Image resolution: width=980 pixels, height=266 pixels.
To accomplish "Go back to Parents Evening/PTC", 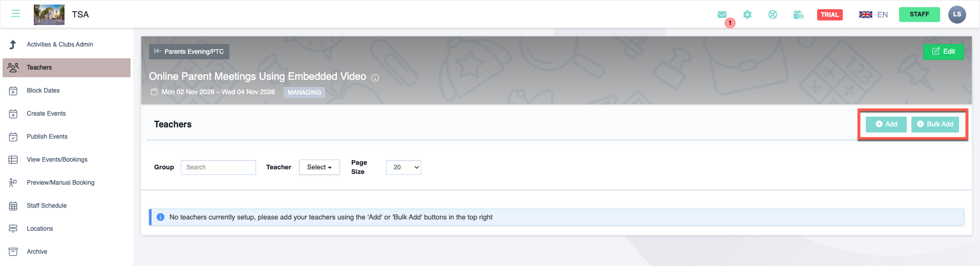I will (x=189, y=52).
